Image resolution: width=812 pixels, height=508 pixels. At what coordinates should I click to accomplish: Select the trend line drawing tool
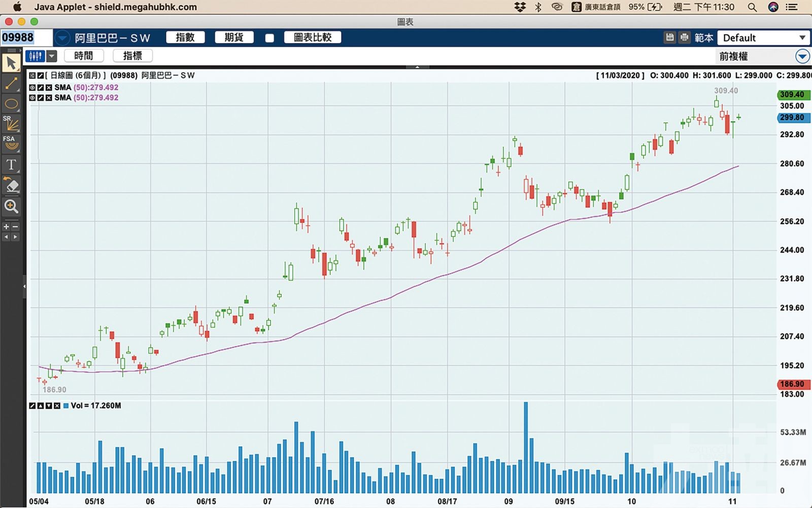(11, 84)
